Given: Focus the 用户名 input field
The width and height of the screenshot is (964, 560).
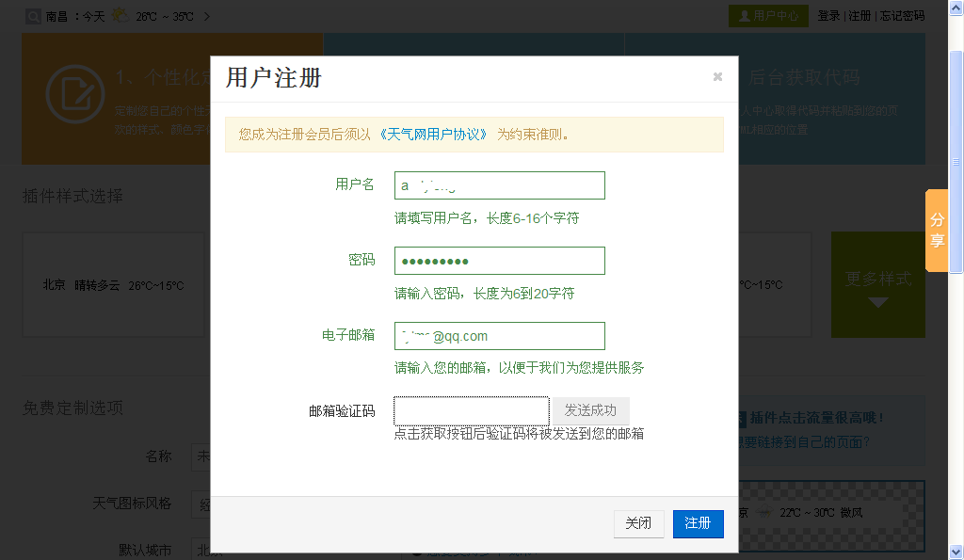Looking at the screenshot, I should [499, 185].
